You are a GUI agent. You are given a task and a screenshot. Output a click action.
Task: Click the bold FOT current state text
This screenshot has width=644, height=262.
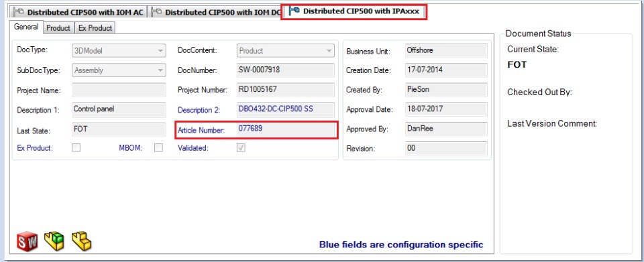pos(517,65)
